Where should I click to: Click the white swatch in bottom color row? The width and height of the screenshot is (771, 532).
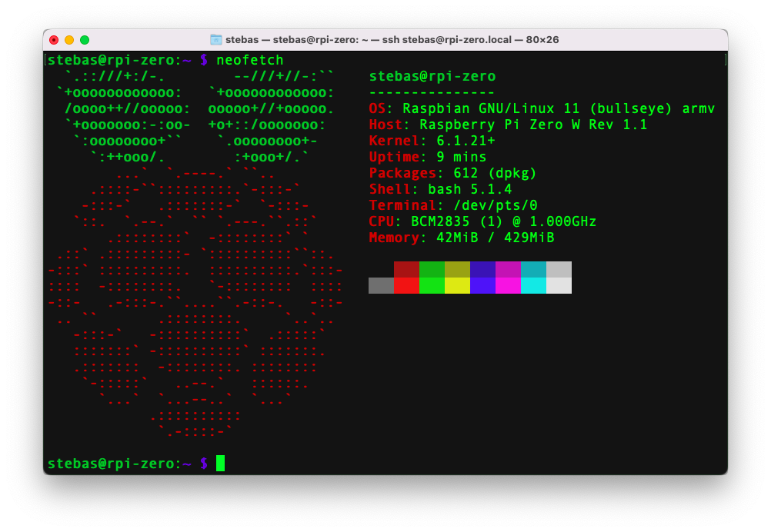[x=559, y=285]
